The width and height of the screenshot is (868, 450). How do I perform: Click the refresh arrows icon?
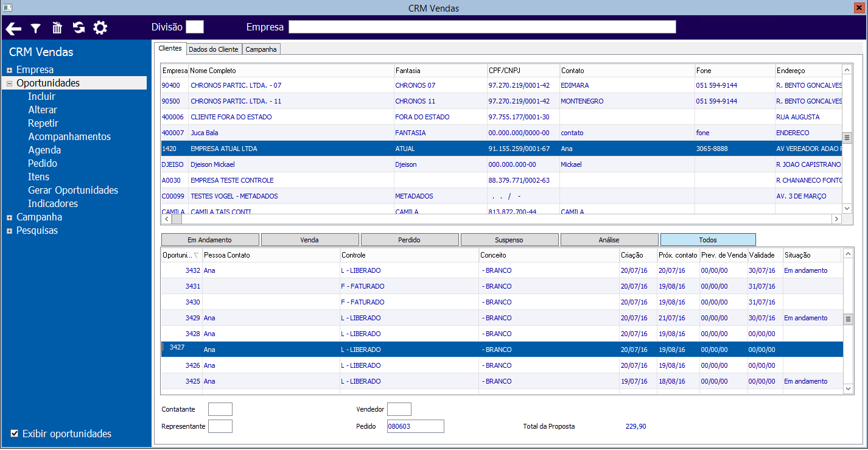[79, 27]
